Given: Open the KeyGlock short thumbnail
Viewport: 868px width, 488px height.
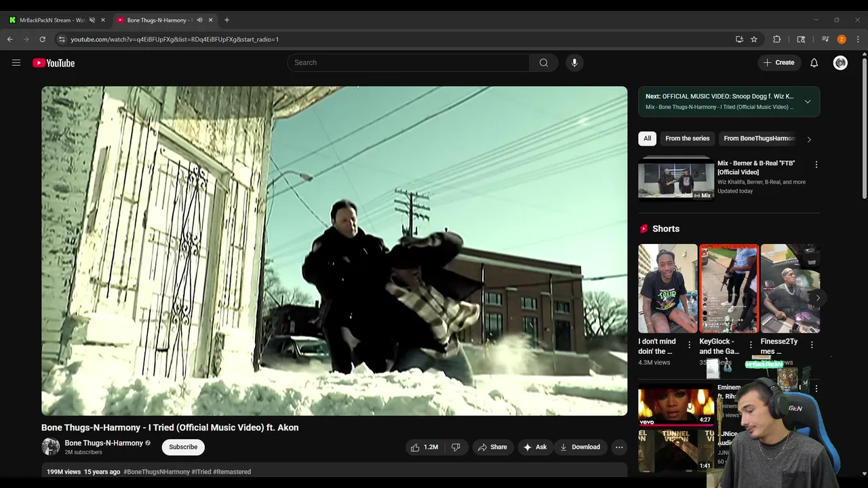Looking at the screenshot, I should (x=729, y=288).
